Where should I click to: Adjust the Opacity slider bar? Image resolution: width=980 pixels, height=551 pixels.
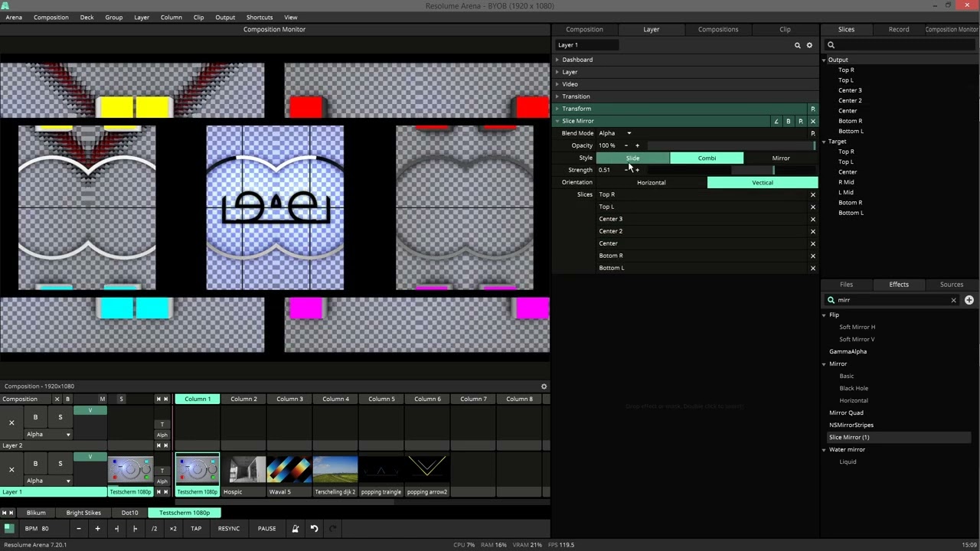(x=733, y=145)
